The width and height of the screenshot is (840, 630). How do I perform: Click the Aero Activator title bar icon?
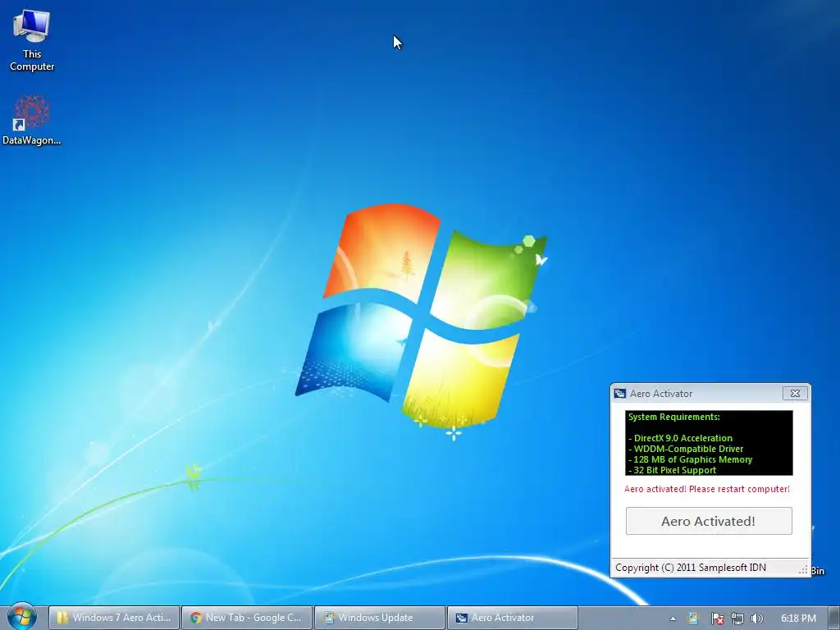(x=620, y=393)
